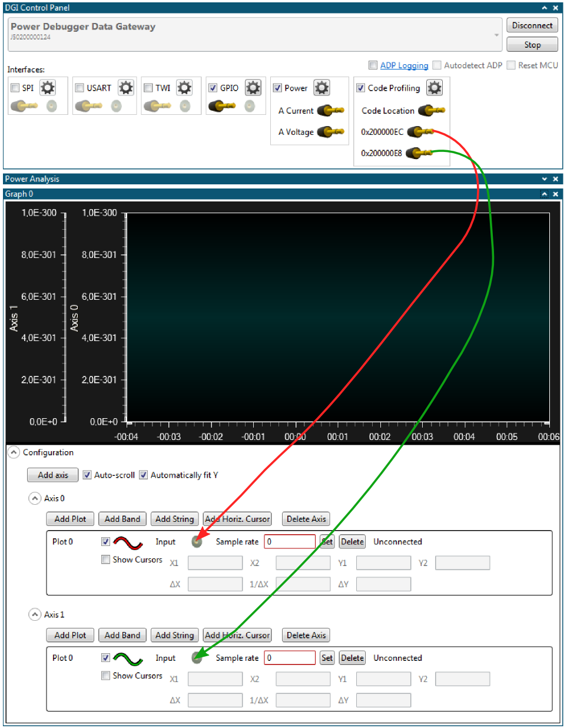Close the Graph 0 panel
567x728 pixels.
click(555, 194)
